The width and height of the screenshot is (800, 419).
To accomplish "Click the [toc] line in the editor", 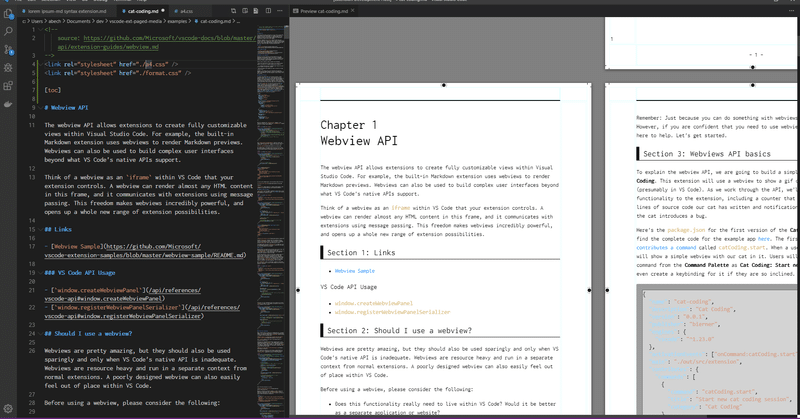I will coord(53,90).
